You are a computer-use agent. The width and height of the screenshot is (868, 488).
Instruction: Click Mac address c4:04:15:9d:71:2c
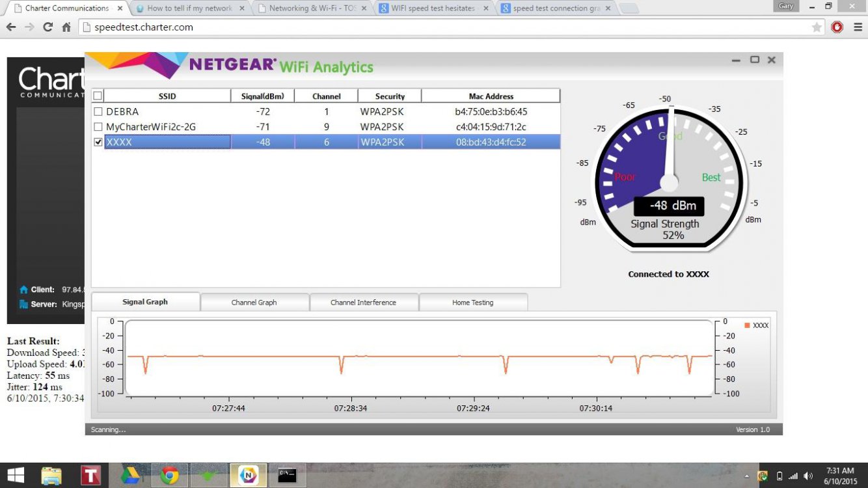pyautogui.click(x=491, y=127)
